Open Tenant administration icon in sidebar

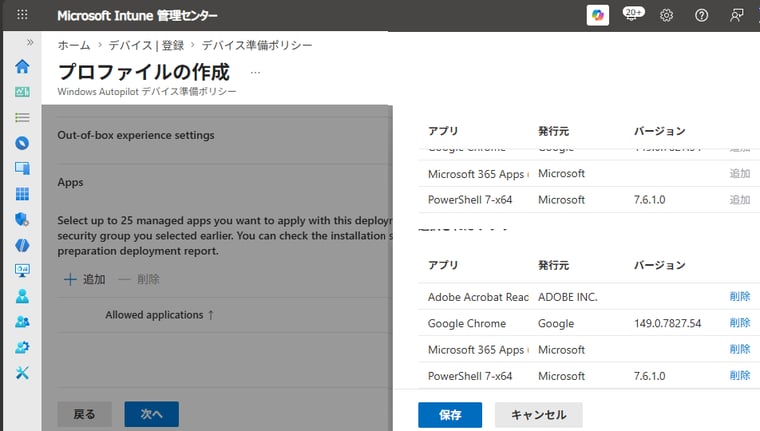(x=22, y=347)
